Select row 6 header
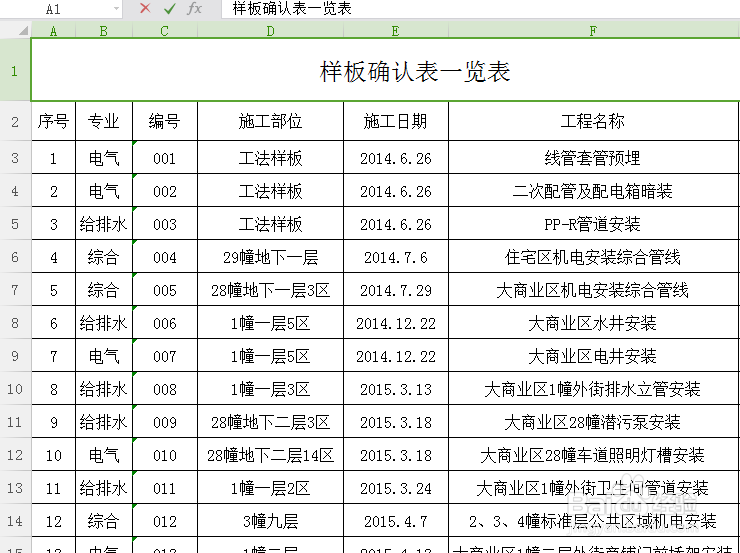Image resolution: width=740 pixels, height=553 pixels. [15, 257]
